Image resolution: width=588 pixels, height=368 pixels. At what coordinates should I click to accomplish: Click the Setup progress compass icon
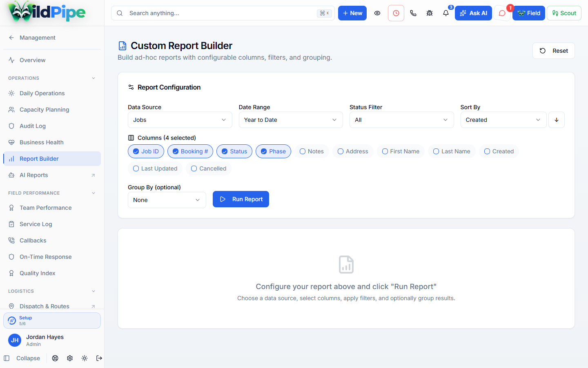pyautogui.click(x=12, y=321)
